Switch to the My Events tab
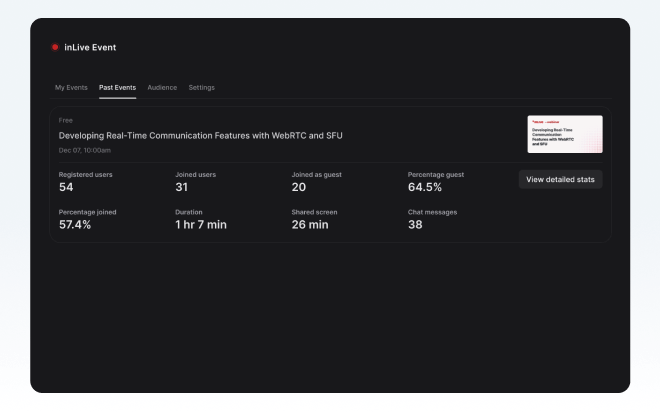660x413 pixels. point(71,88)
